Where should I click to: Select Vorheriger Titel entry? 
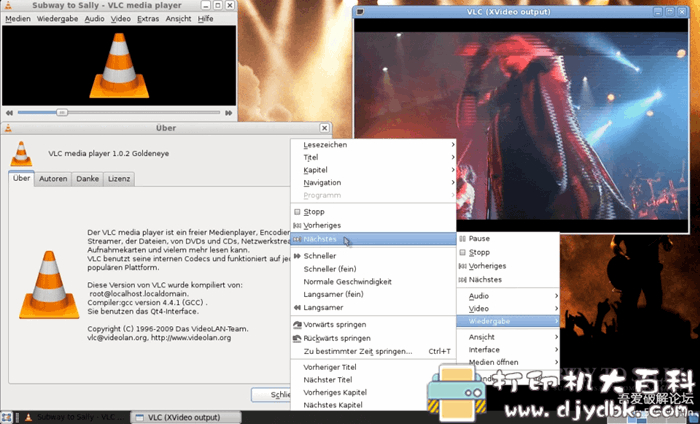click(373, 367)
